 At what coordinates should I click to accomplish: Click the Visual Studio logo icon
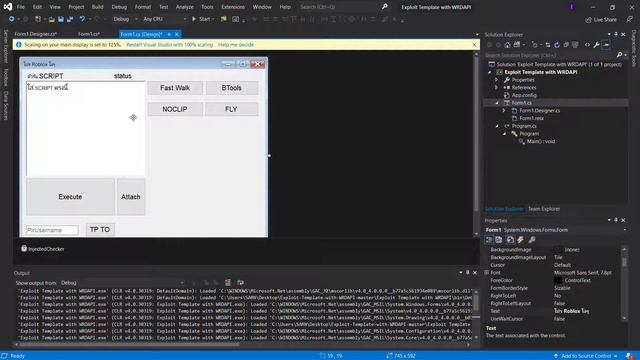[x=8, y=7]
